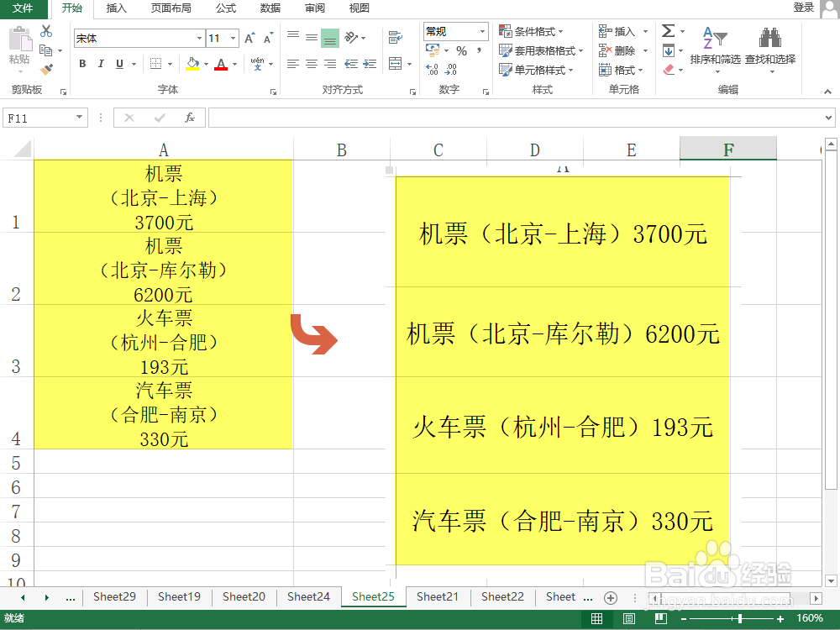Viewport: 840px width, 630px height.
Task: Click the AutoSum sigma icon
Action: point(668,30)
